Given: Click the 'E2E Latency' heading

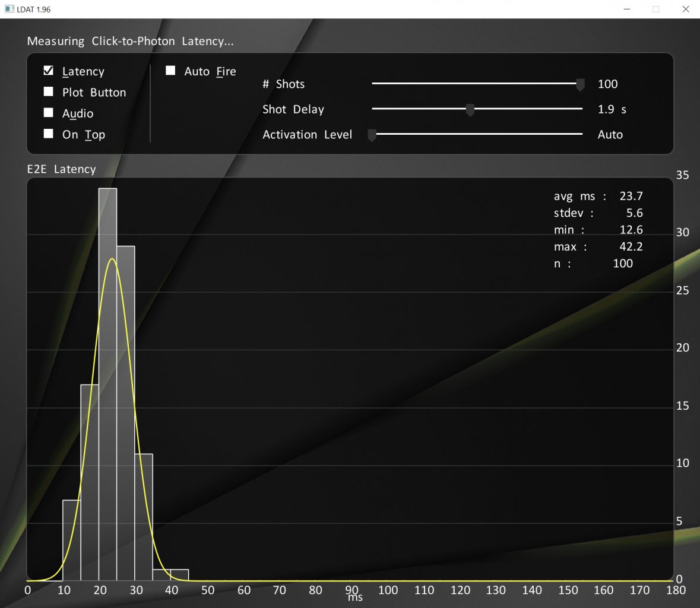Looking at the screenshot, I should (x=62, y=169).
